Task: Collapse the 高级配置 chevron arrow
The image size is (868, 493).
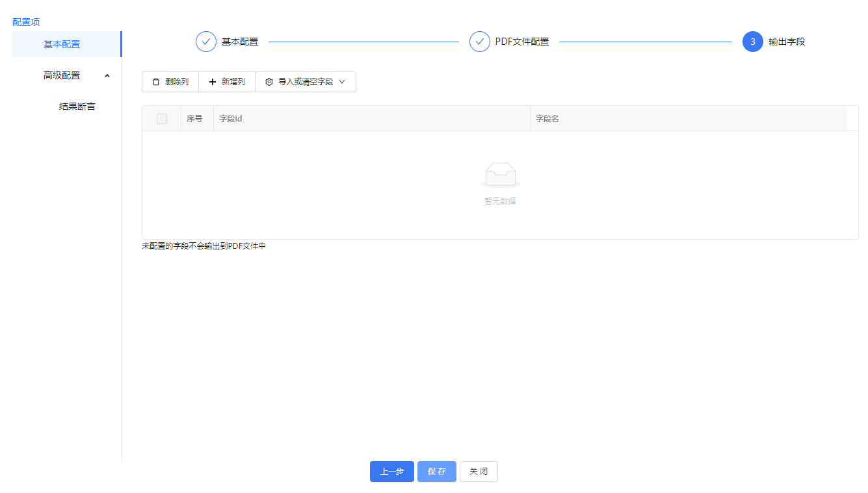Action: point(107,76)
